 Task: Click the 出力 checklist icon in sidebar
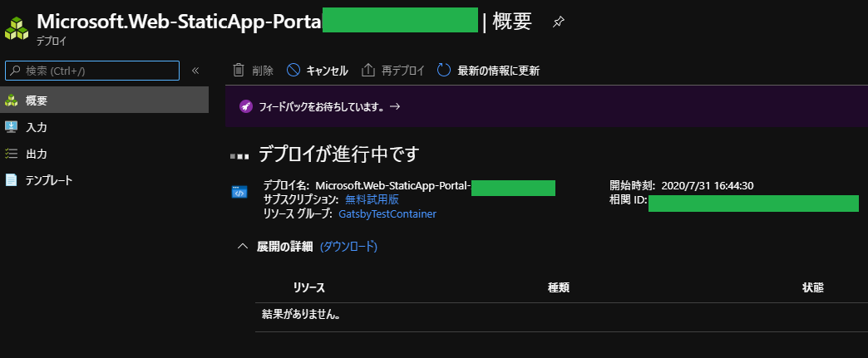11,154
